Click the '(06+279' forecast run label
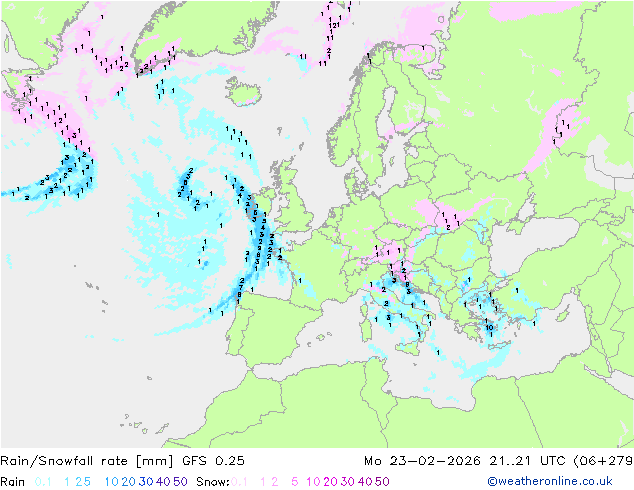 (603, 461)
